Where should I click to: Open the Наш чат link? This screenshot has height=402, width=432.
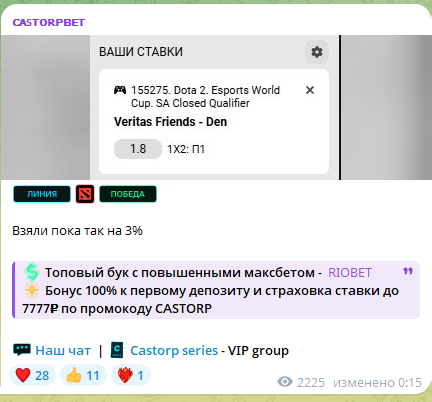coord(63,351)
